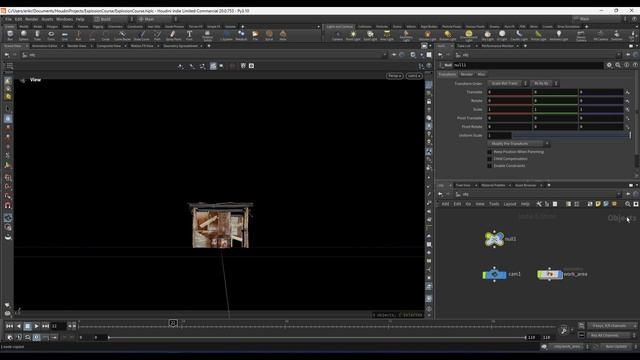Open the Misc parameter tab

click(x=481, y=74)
